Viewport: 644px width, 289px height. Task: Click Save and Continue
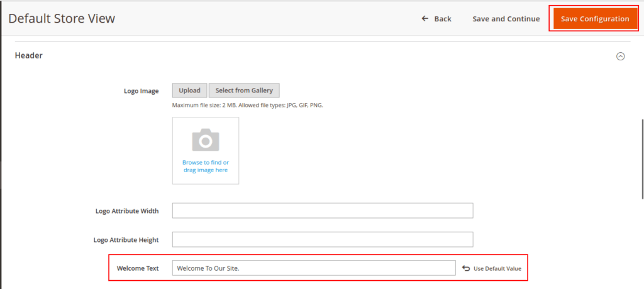506,19
